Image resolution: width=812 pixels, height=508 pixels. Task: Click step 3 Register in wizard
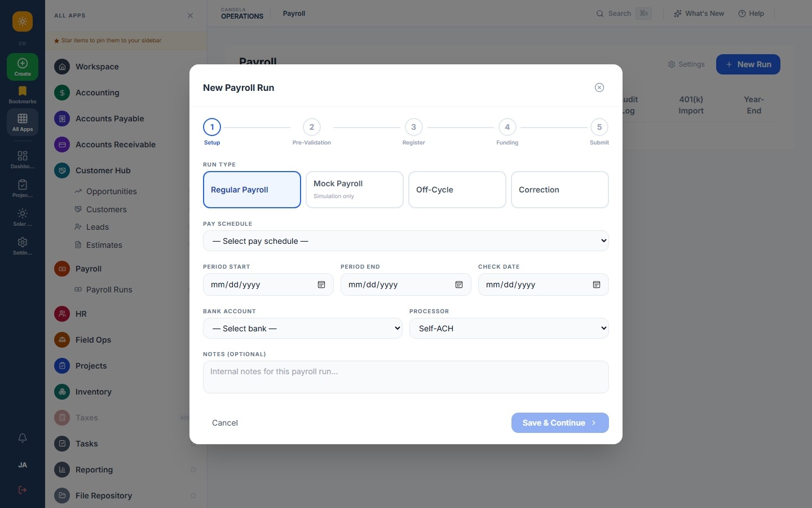pos(414,127)
